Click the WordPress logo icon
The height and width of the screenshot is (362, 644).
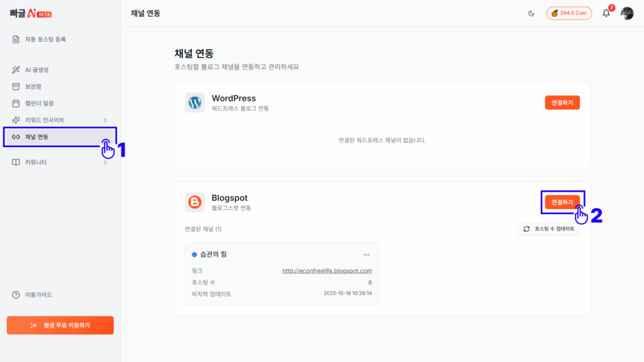[195, 102]
